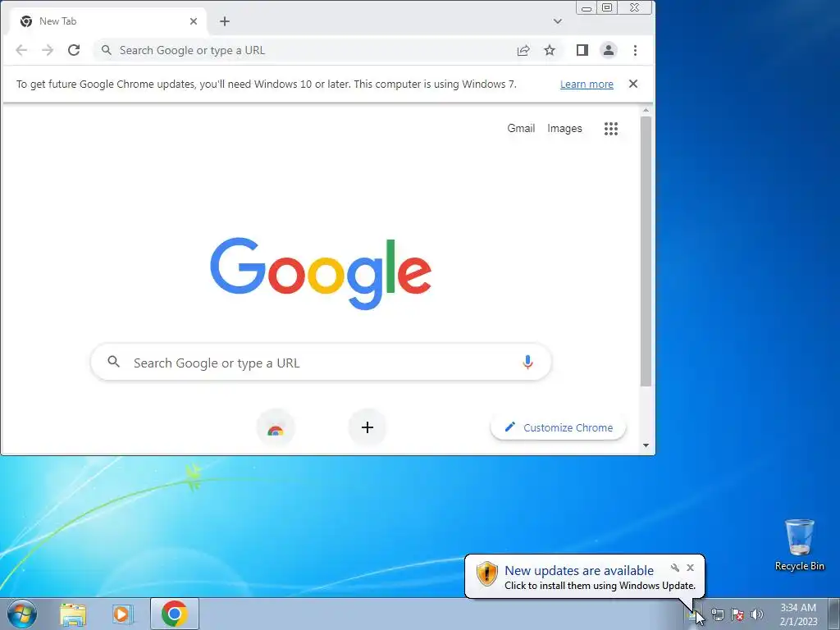Open Chrome's side panel
This screenshot has height=630, width=840.
(582, 50)
